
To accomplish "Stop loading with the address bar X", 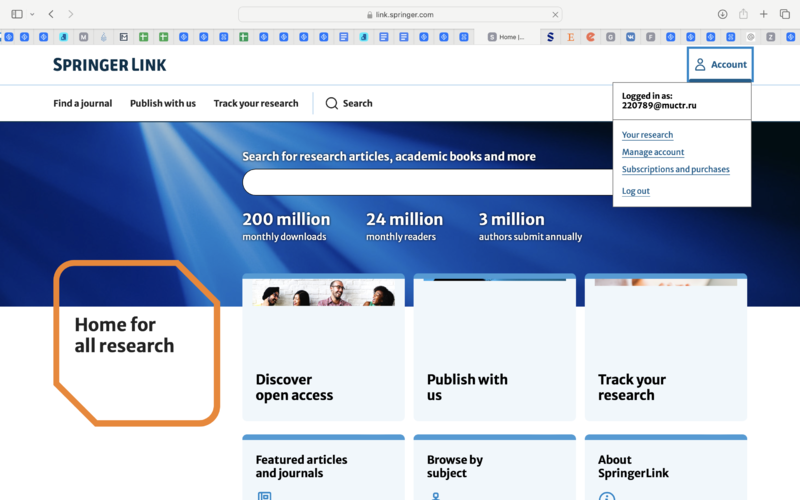I will [x=555, y=15].
